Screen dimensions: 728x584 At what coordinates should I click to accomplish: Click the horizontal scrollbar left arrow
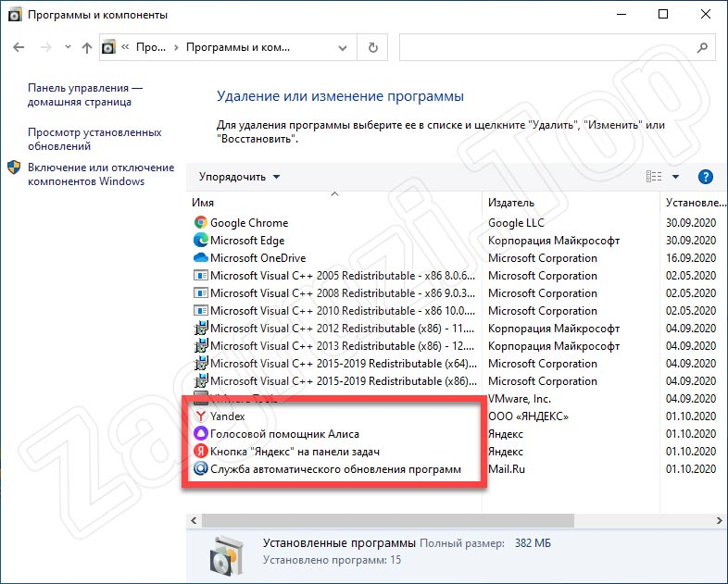coord(195,521)
